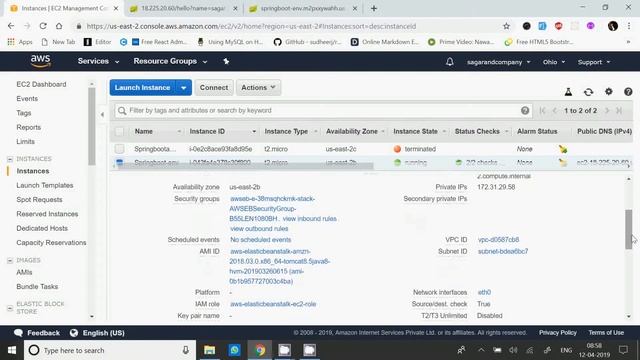Collapse ELASTIC BLOCK STORE section

(x=10, y=308)
